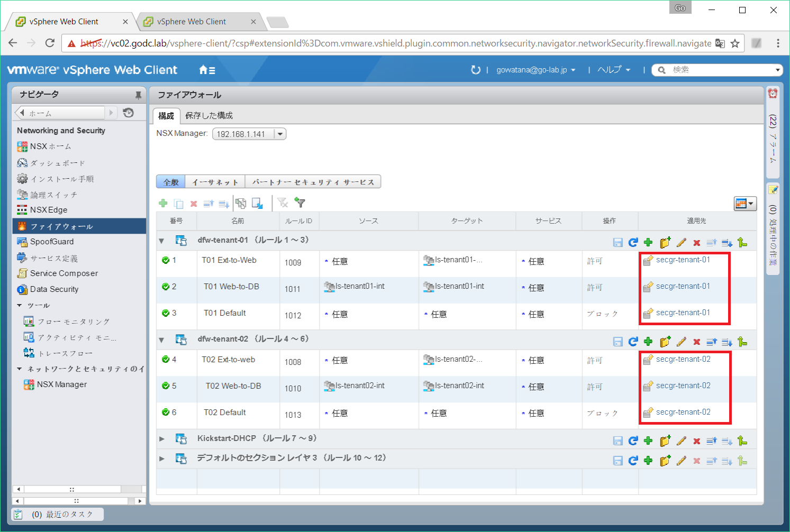790x532 pixels.
Task: Click the vSphere home menu icon
Action: pos(207,70)
